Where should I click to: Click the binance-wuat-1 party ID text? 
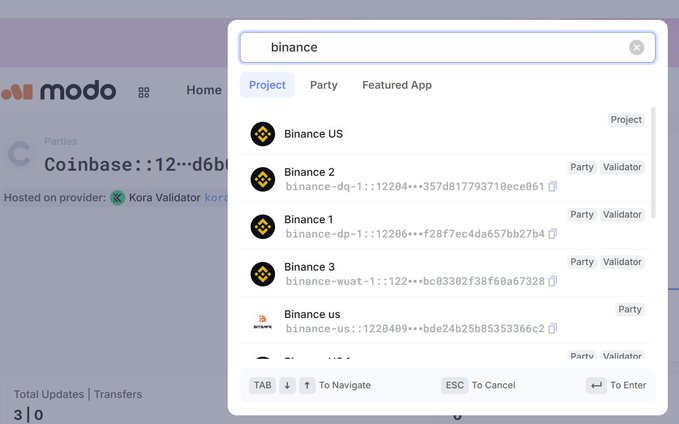(414, 281)
